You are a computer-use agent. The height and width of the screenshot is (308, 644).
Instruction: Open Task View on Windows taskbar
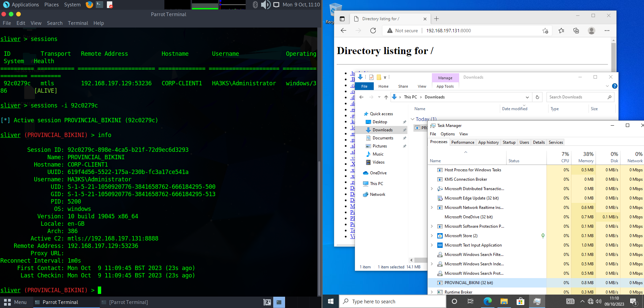tap(471, 302)
